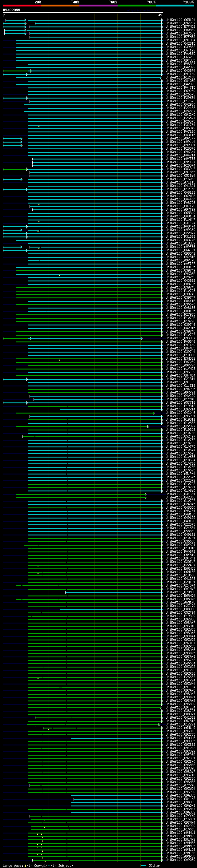Viewport: 197px width, 868px height.
Task: Choose the UniRef100_Q6RWD8 row label
Action: point(180,196)
